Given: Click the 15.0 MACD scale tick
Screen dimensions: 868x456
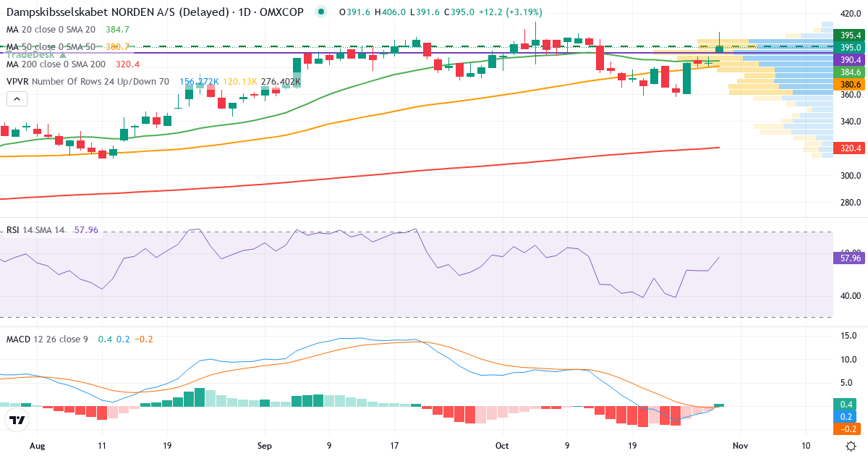Looking at the screenshot, I should (848, 336).
